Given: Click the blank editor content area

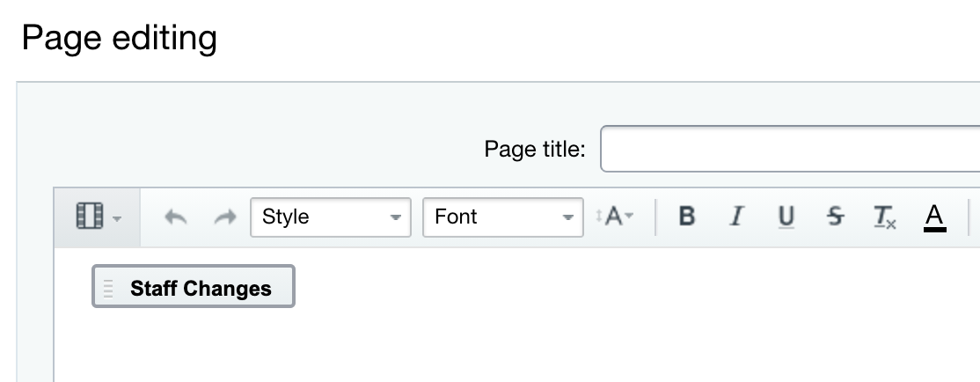Looking at the screenshot, I should (517, 345).
